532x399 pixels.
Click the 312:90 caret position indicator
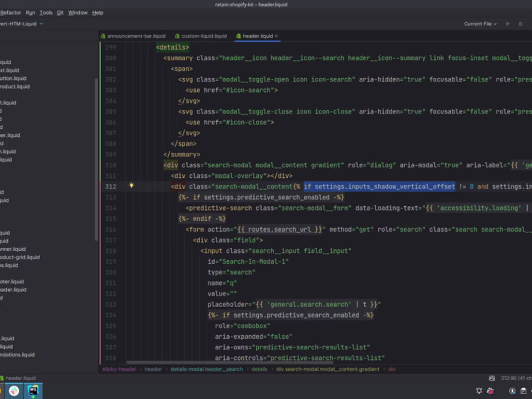pyautogui.click(x=509, y=378)
